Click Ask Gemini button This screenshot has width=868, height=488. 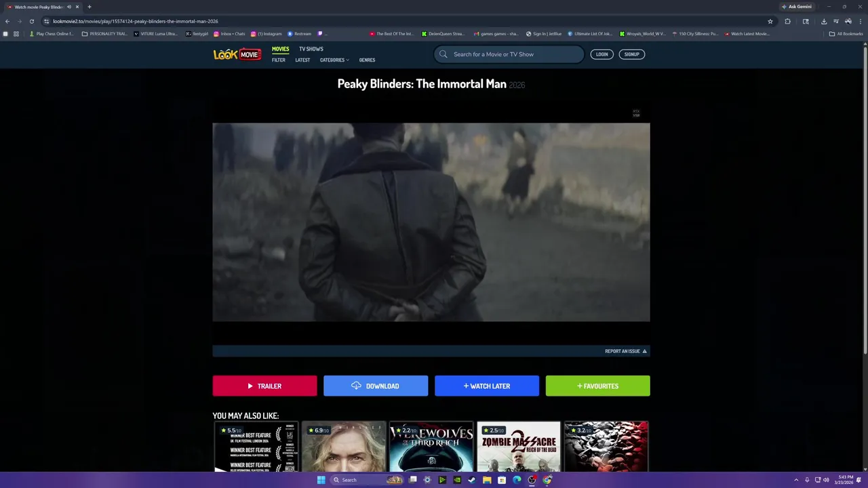coord(796,7)
